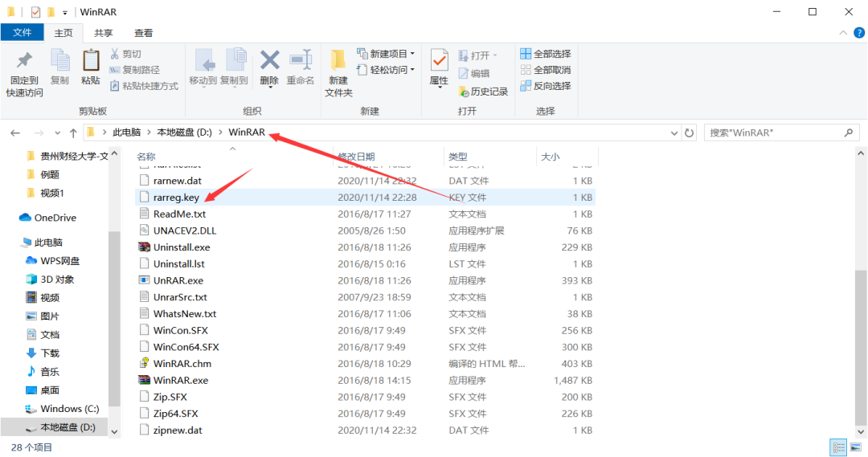868x457 pixels.
Task: Click 反向选择 invert selection option
Action: pos(545,86)
